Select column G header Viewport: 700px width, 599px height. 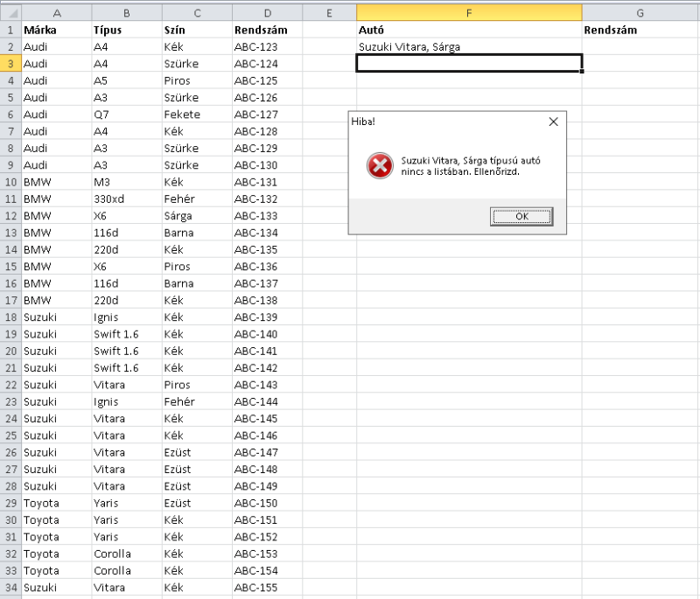pyautogui.click(x=640, y=13)
